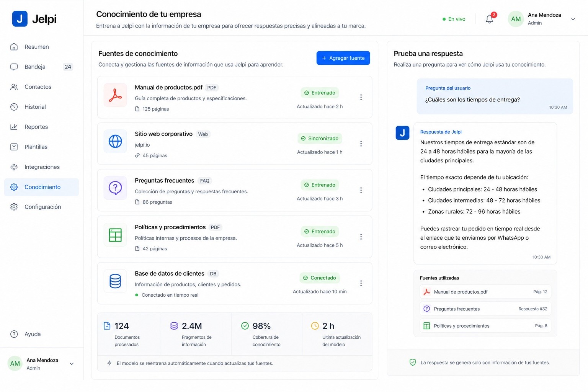Open the Historial section
The image size is (588, 392).
tap(41, 107)
